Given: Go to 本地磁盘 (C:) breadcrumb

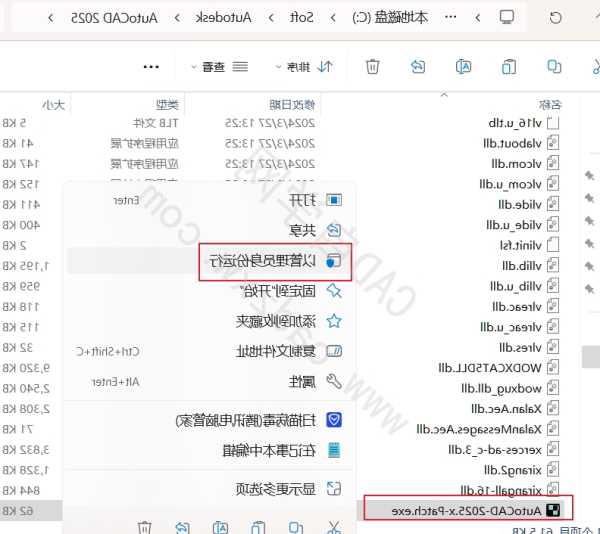Looking at the screenshot, I should (x=390, y=18).
